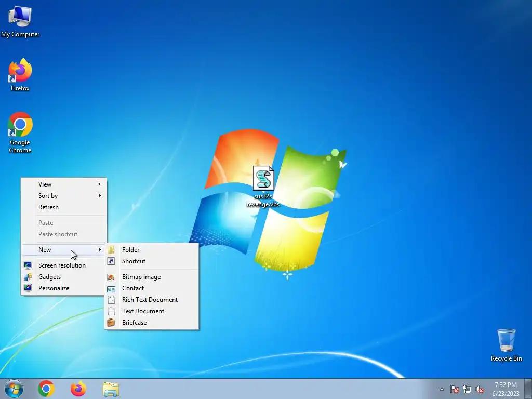This screenshot has height=399, width=532.
Task: Open Screen resolution settings
Action: point(64,265)
